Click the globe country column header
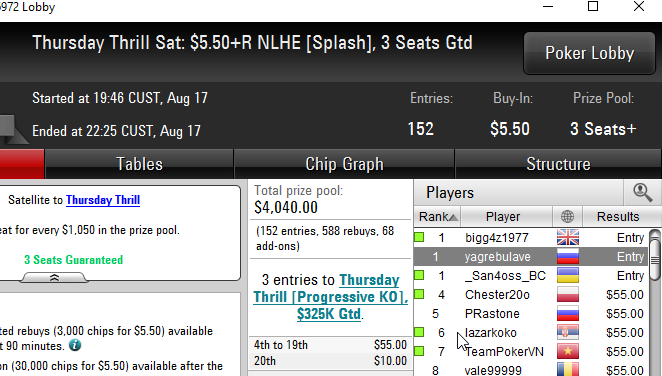 click(x=567, y=216)
